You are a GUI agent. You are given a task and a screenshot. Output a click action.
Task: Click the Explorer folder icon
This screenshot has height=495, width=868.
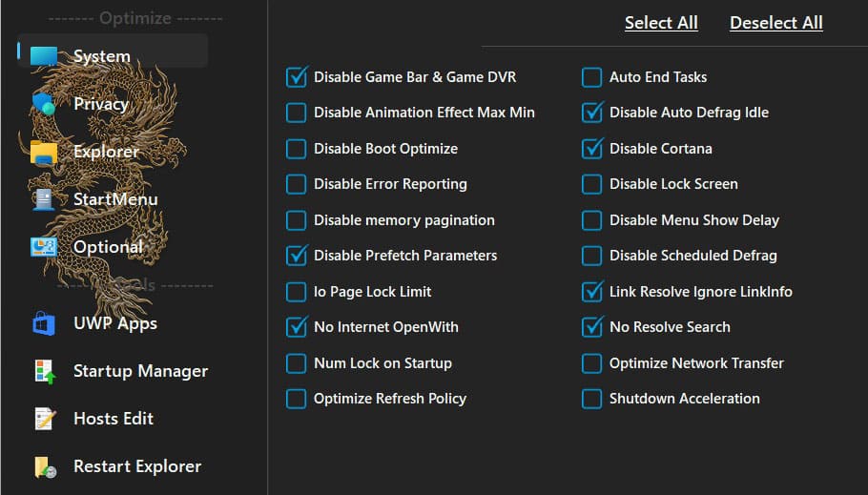(x=44, y=153)
